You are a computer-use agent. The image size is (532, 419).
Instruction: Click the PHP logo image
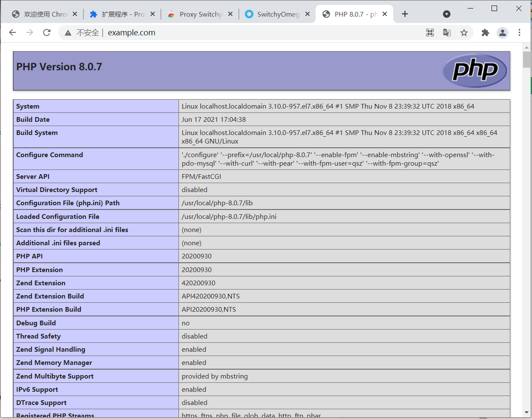[474, 70]
